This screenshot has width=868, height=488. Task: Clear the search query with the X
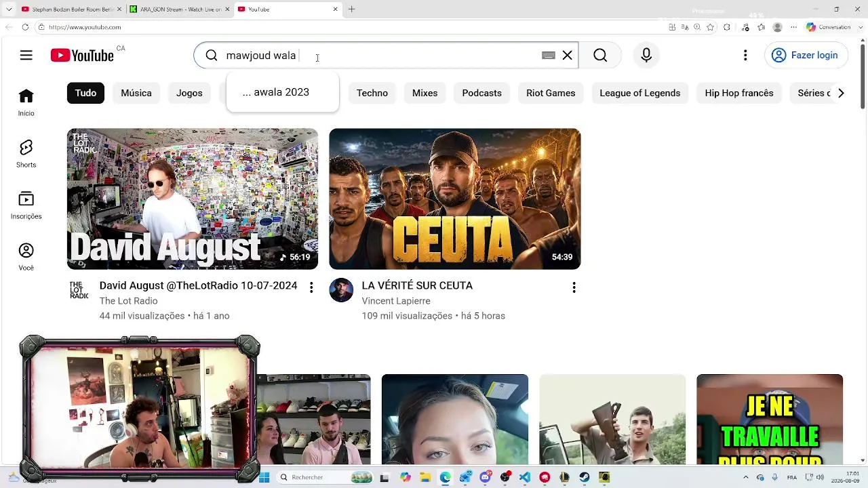pos(568,56)
